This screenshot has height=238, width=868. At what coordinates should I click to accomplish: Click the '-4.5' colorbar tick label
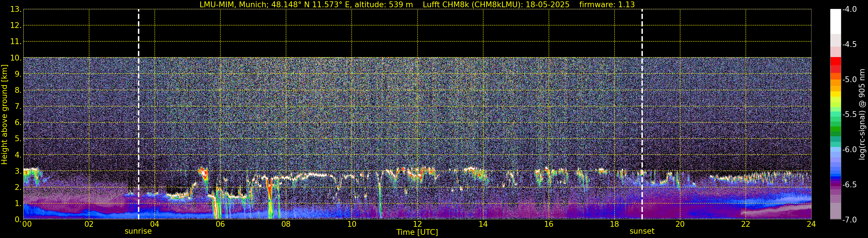[849, 44]
